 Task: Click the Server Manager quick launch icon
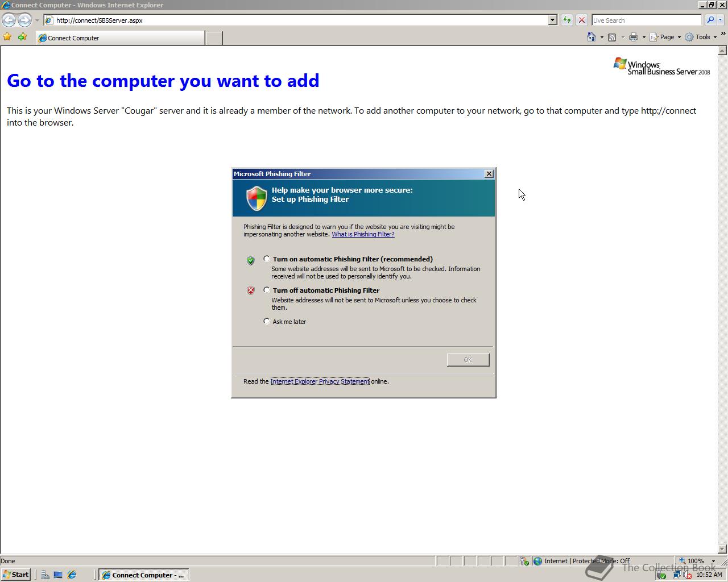(45, 575)
